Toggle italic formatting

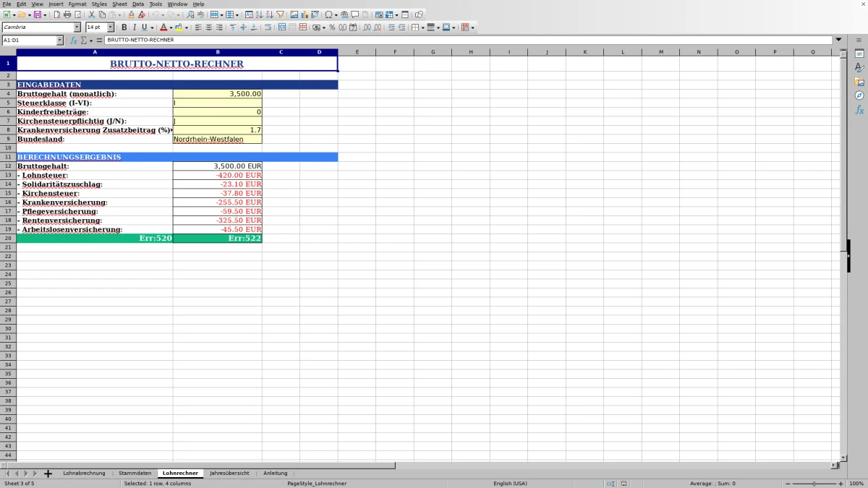click(134, 27)
